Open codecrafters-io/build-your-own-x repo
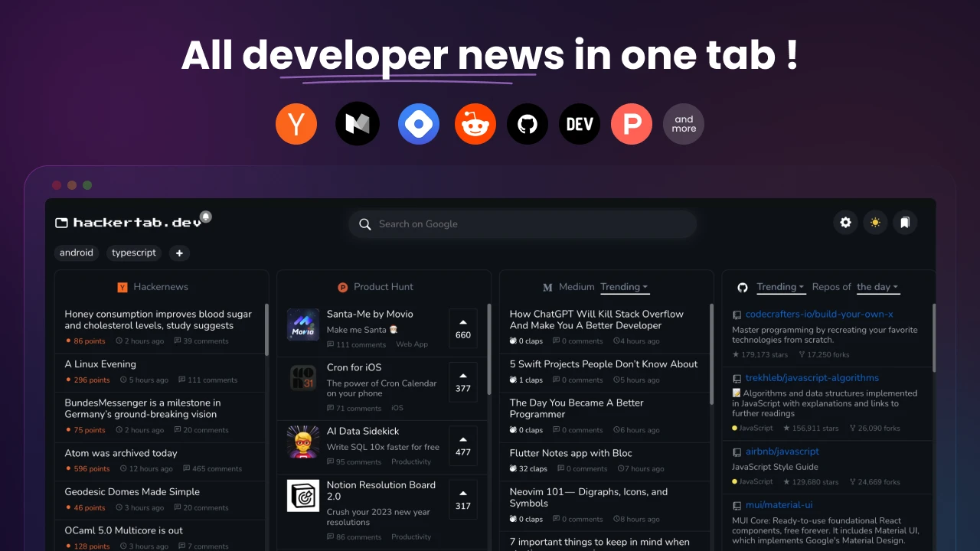Viewport: 980px width, 551px height. click(819, 315)
